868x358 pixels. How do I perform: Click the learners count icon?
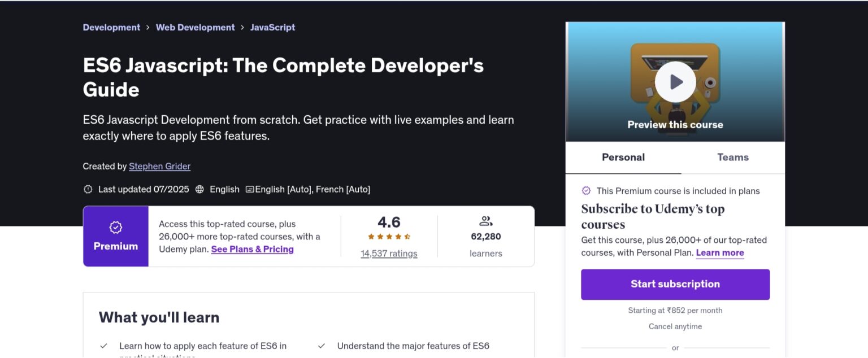485,221
